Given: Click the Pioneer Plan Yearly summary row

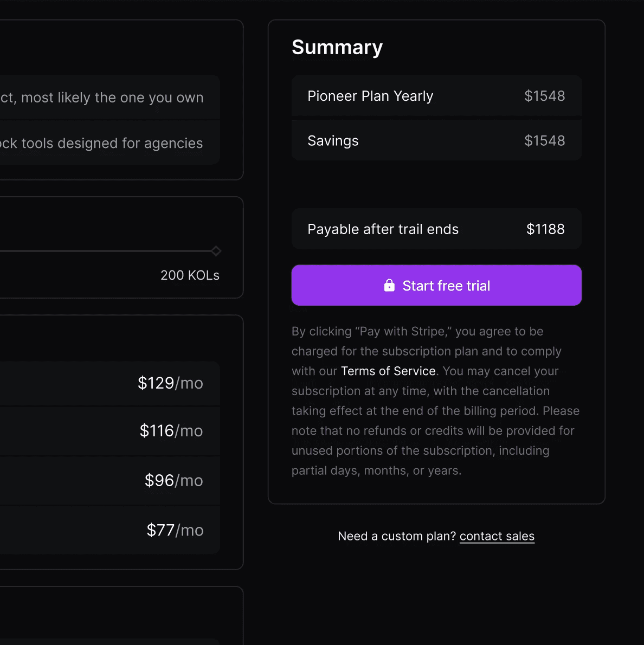Looking at the screenshot, I should (x=436, y=95).
